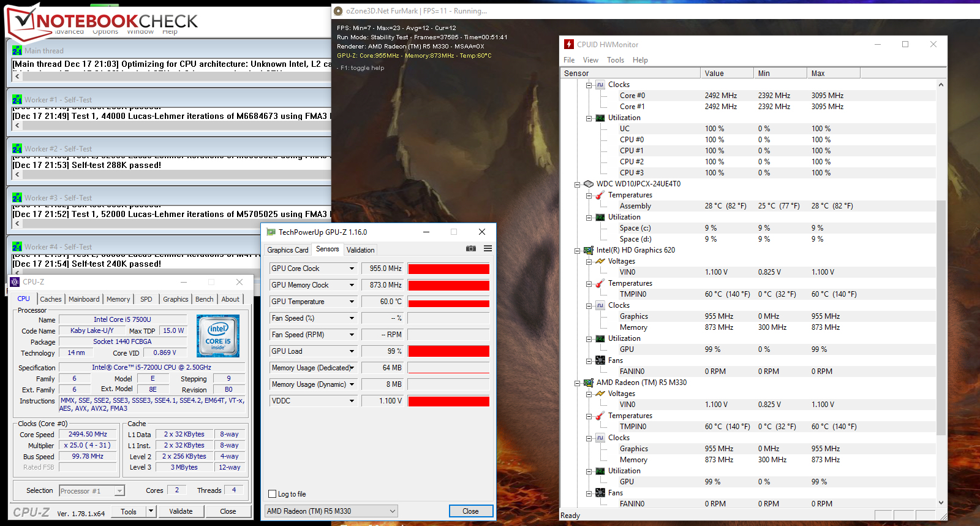Click the Worker #4 Self-Test window icon

tap(17, 247)
